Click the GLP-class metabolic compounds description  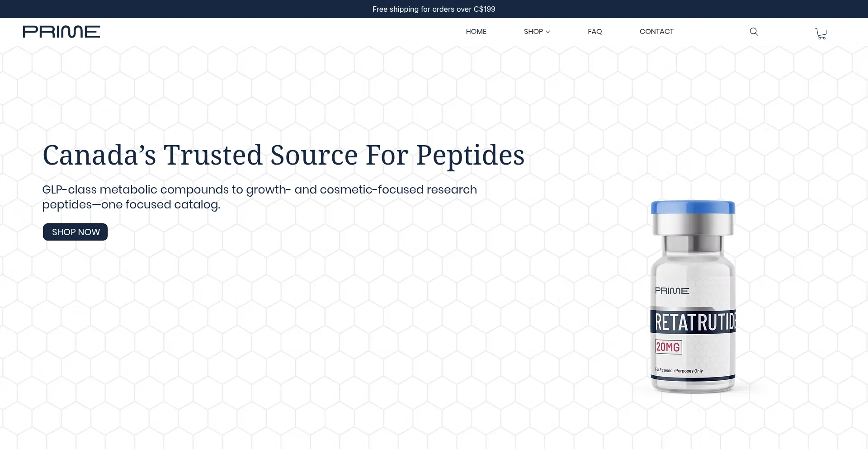click(259, 197)
